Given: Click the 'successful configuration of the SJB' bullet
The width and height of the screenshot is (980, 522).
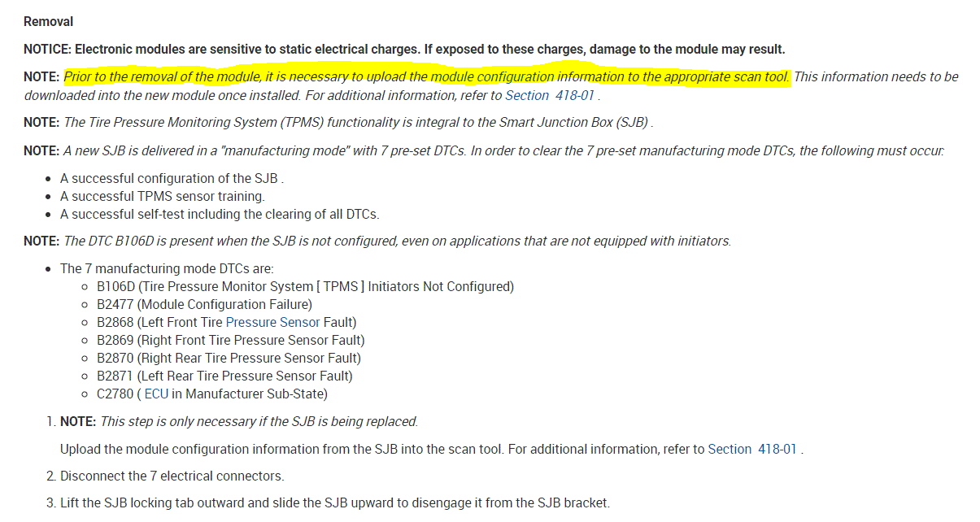Looking at the screenshot, I should click(x=172, y=178).
